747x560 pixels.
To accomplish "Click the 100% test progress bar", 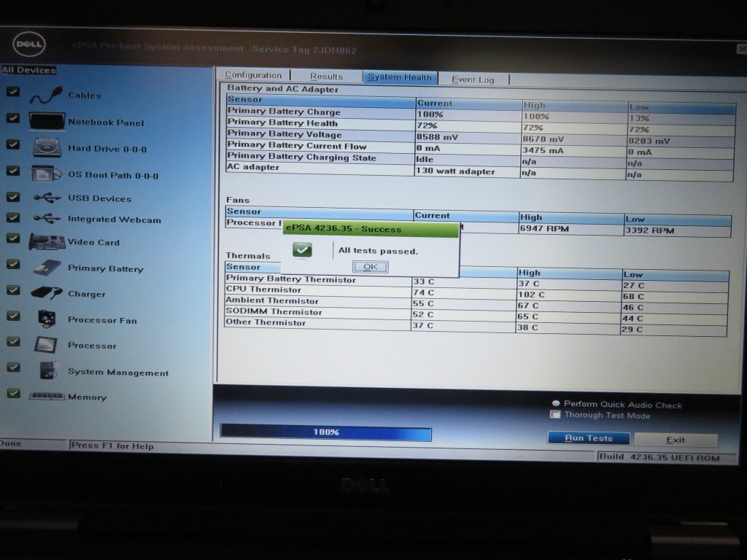I will (326, 432).
